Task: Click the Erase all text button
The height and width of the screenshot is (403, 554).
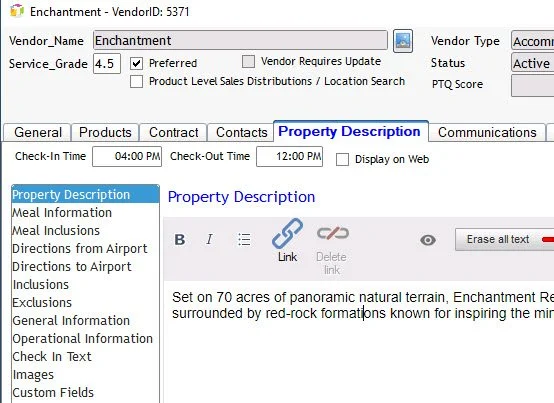Action: 505,239
